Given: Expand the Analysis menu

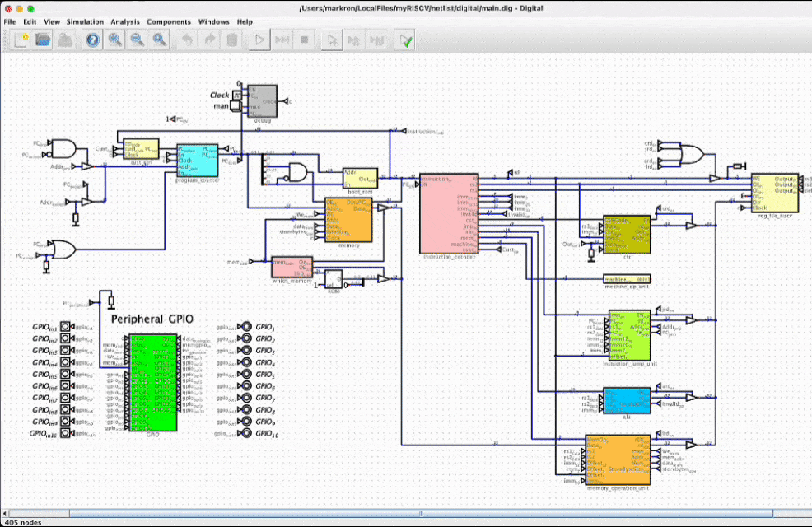Looking at the screenshot, I should coord(125,21).
